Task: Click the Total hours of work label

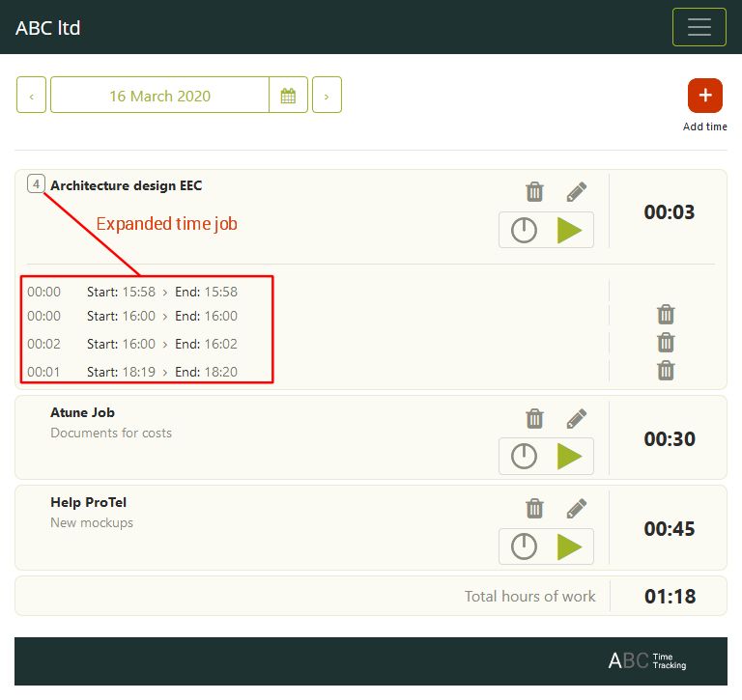Action: pyautogui.click(x=530, y=597)
